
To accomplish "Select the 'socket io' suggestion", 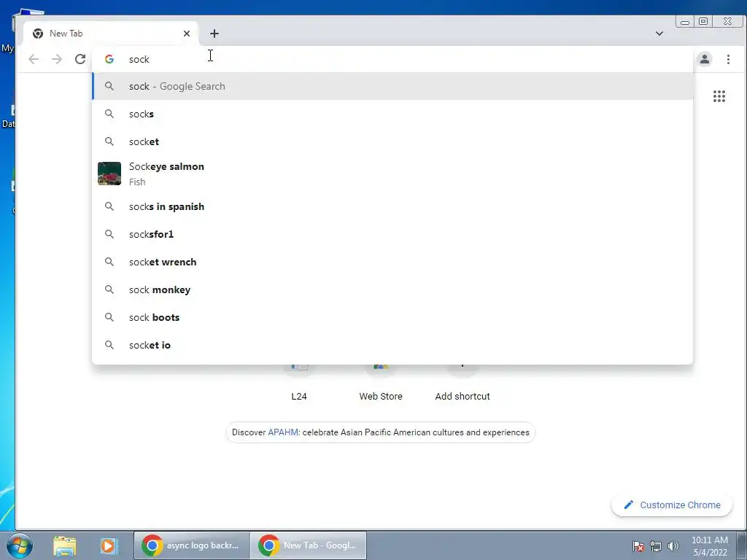I will click(392, 345).
